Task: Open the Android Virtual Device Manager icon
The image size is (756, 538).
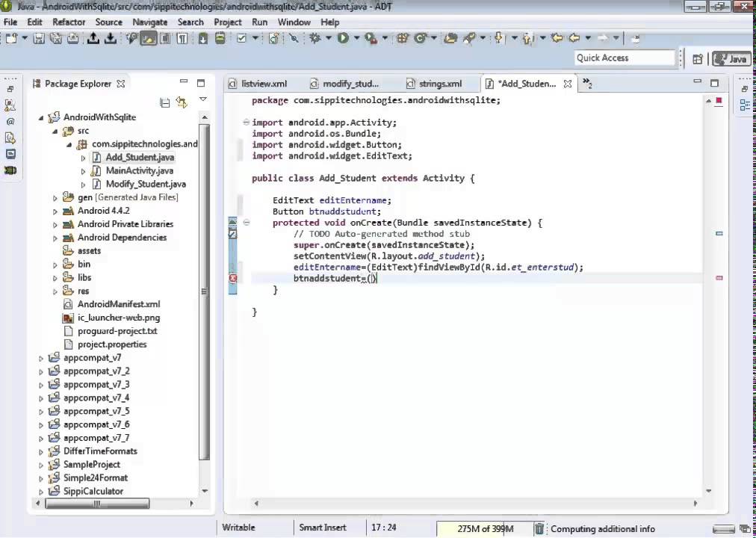Action: point(220,39)
